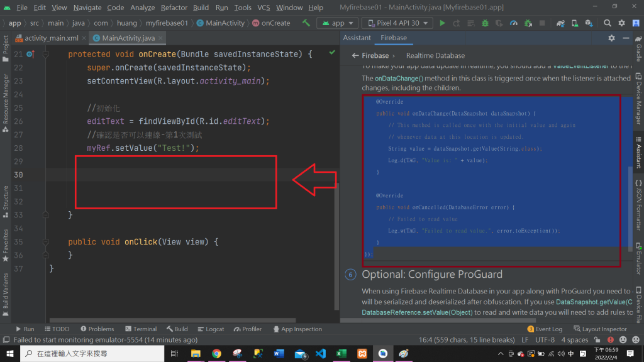Open the Event Log
Image resolution: width=644 pixels, height=362 pixels.
545,329
